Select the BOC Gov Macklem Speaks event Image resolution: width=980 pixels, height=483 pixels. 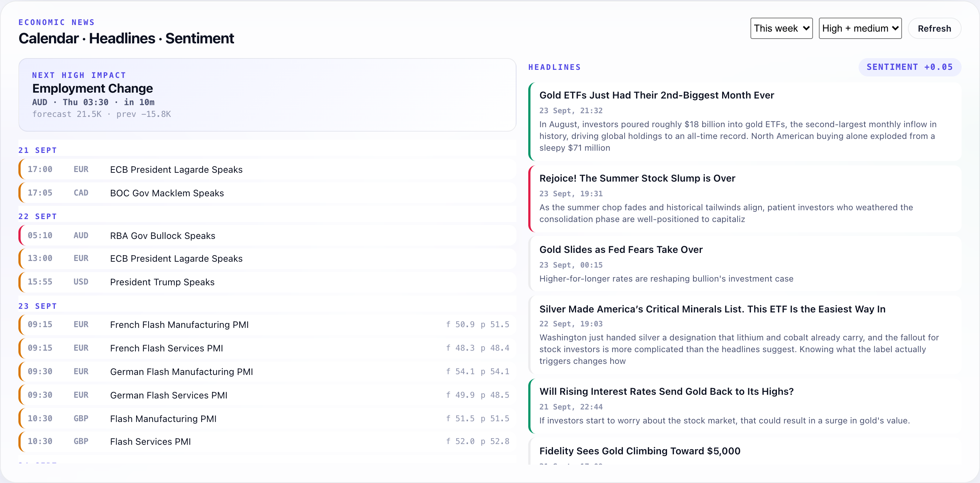267,193
